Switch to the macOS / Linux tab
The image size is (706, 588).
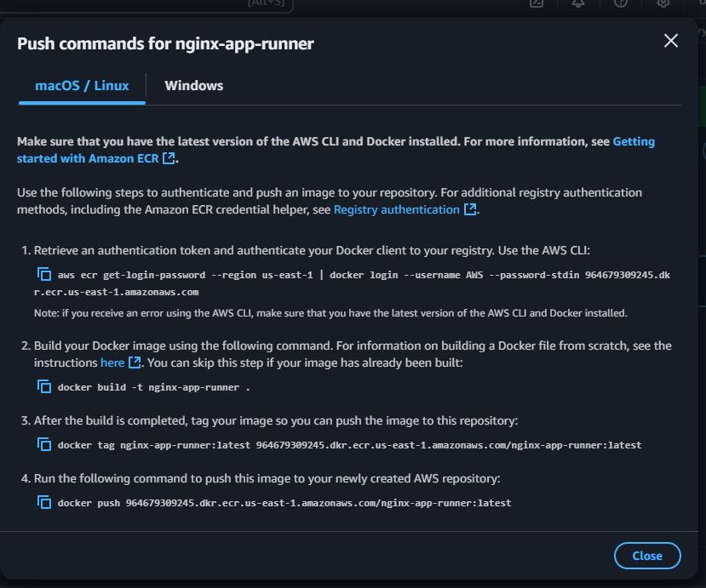click(x=82, y=85)
